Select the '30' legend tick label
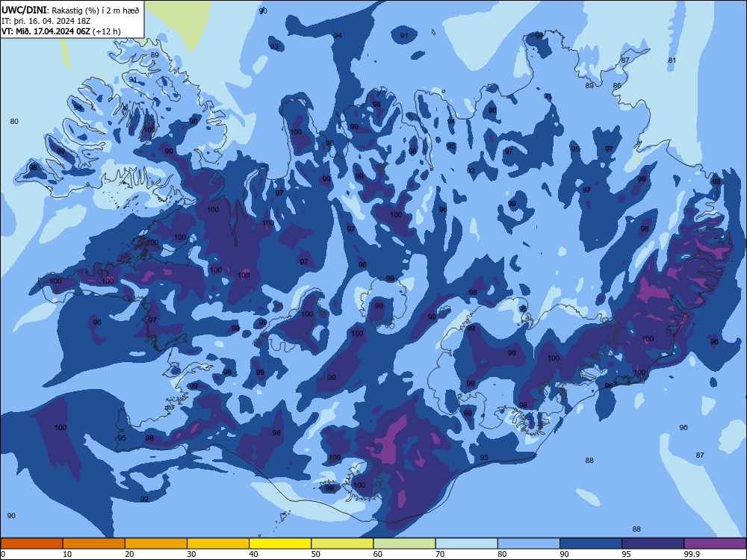Viewport: 747px width, 560px height. [x=191, y=554]
